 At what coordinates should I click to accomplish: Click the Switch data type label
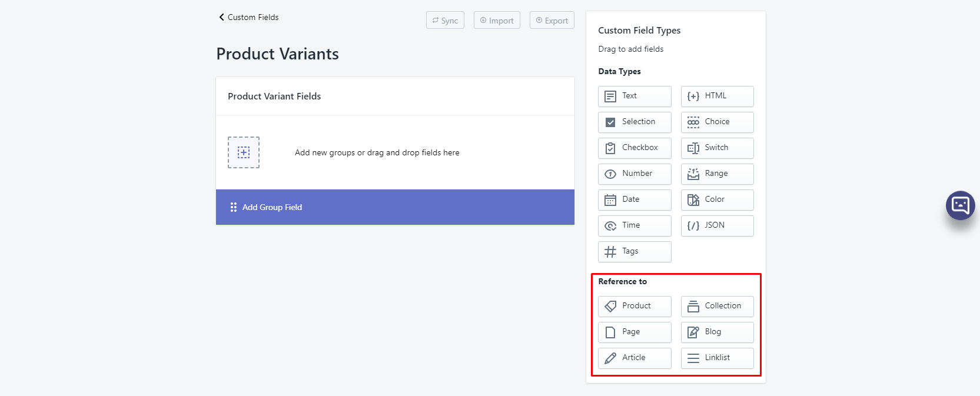[x=716, y=147]
